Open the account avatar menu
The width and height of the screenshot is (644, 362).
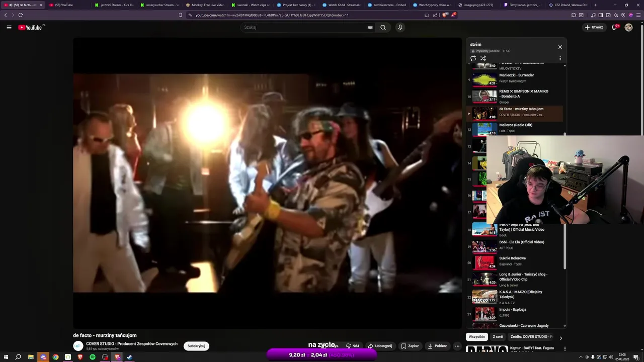628,27
